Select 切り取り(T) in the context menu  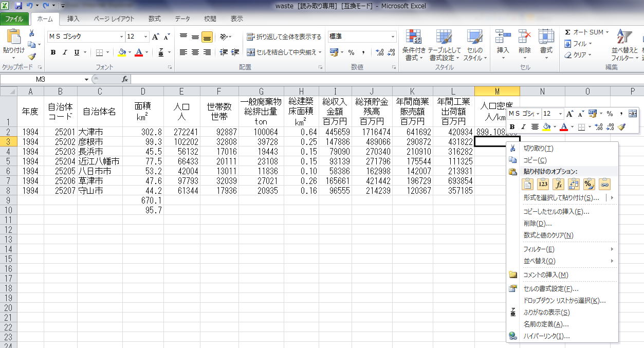pyautogui.click(x=562, y=149)
